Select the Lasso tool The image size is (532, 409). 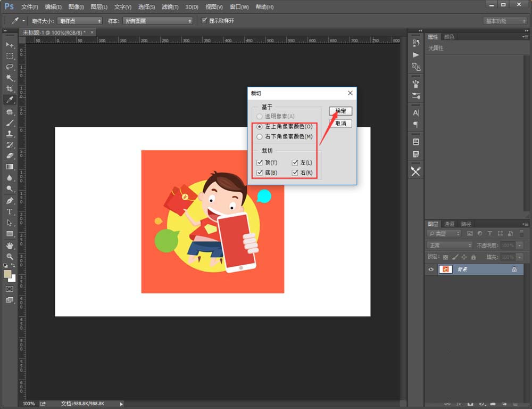point(9,67)
